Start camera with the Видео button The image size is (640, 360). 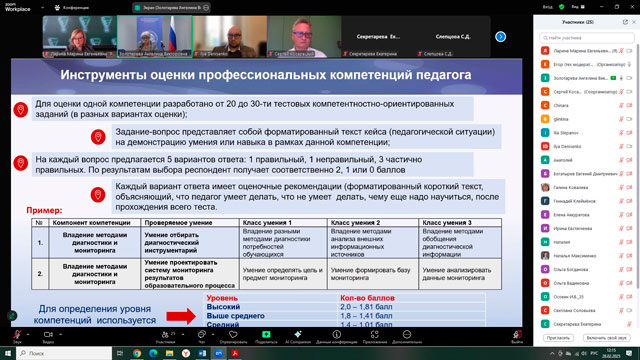click(48, 336)
